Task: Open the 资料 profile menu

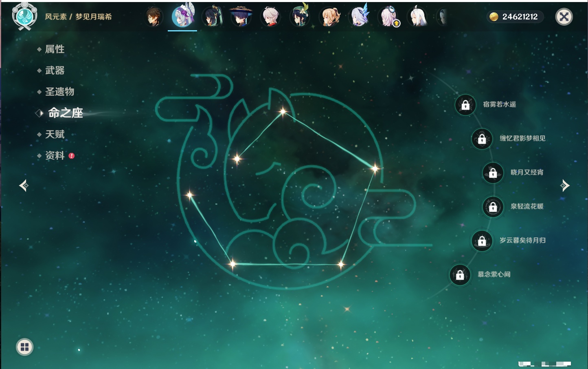Action: [55, 155]
